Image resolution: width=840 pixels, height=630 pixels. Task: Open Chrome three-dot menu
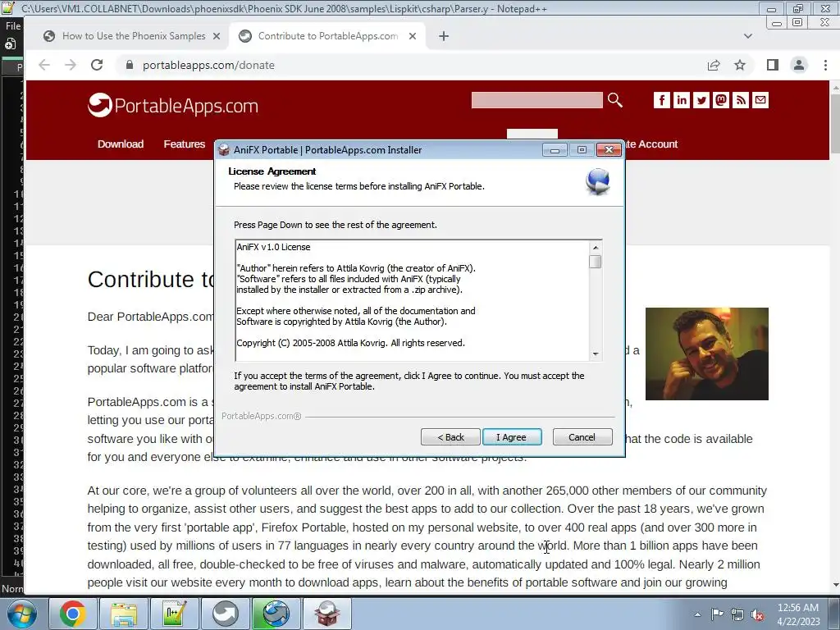825,65
